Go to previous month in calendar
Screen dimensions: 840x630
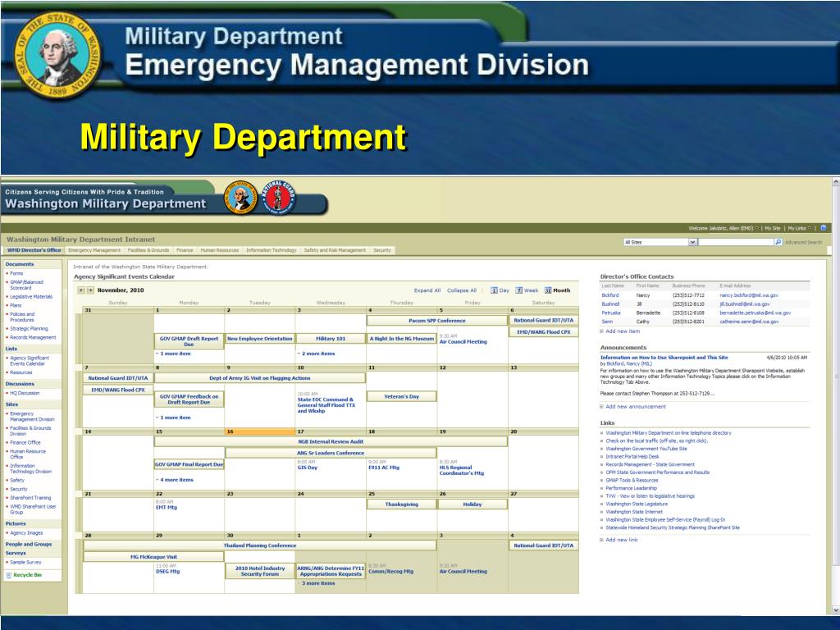(81, 290)
